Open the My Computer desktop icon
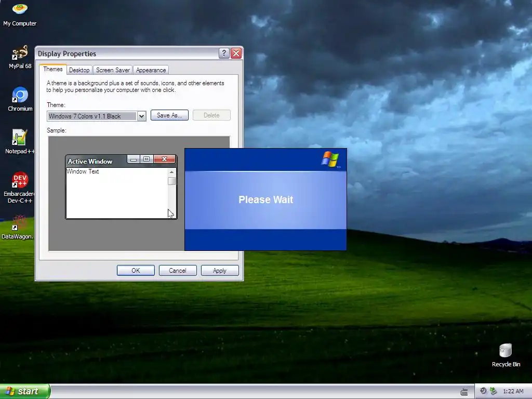Viewport: 532px width, 399px height. [x=20, y=14]
